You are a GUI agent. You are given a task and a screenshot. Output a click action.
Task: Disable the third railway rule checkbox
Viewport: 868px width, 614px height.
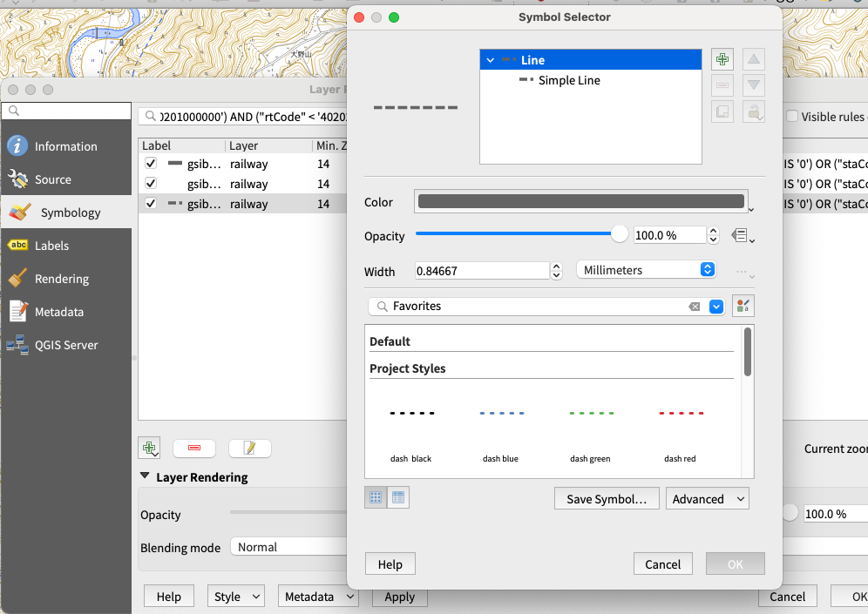[x=149, y=203]
